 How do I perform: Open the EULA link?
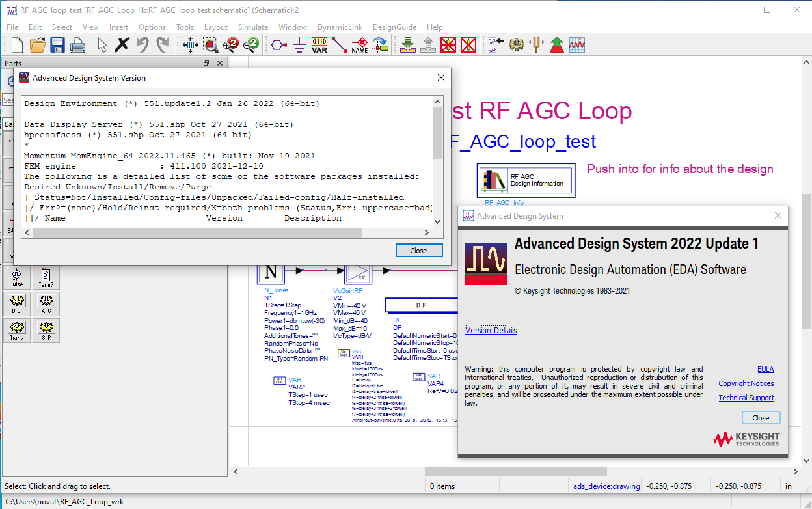click(766, 370)
